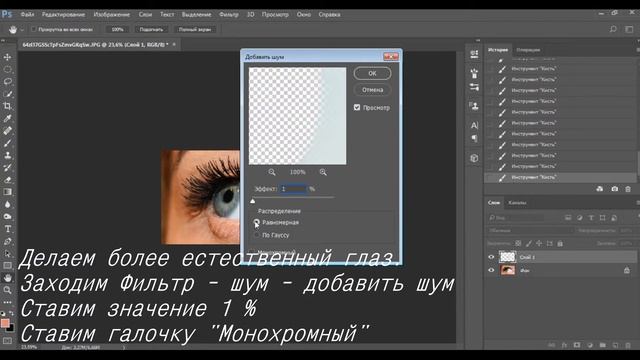Open the Изображение menu

pos(112,14)
